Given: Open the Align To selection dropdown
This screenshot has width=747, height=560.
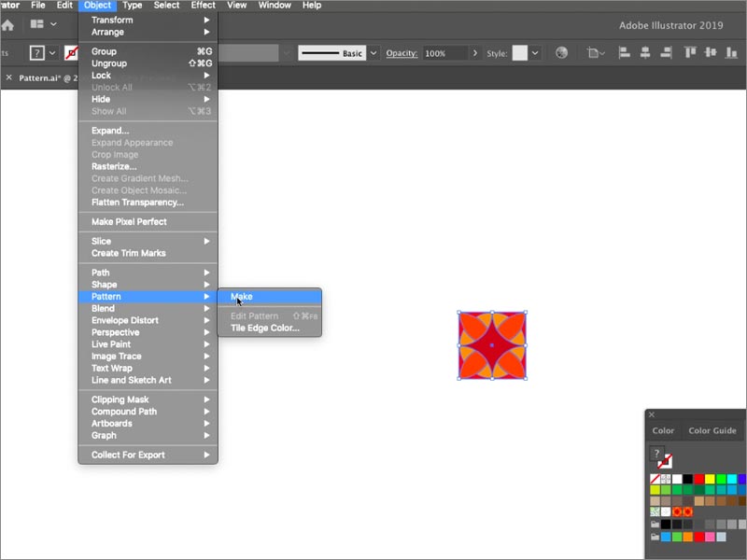Looking at the screenshot, I should (597, 53).
